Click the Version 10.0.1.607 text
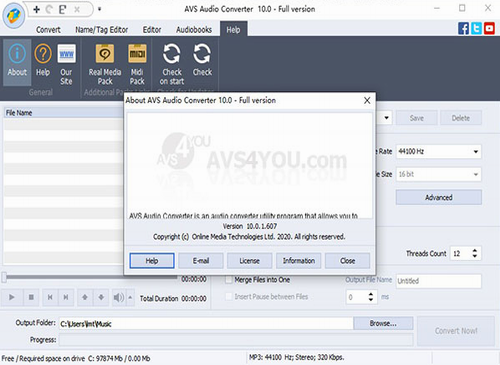 pos(250,226)
